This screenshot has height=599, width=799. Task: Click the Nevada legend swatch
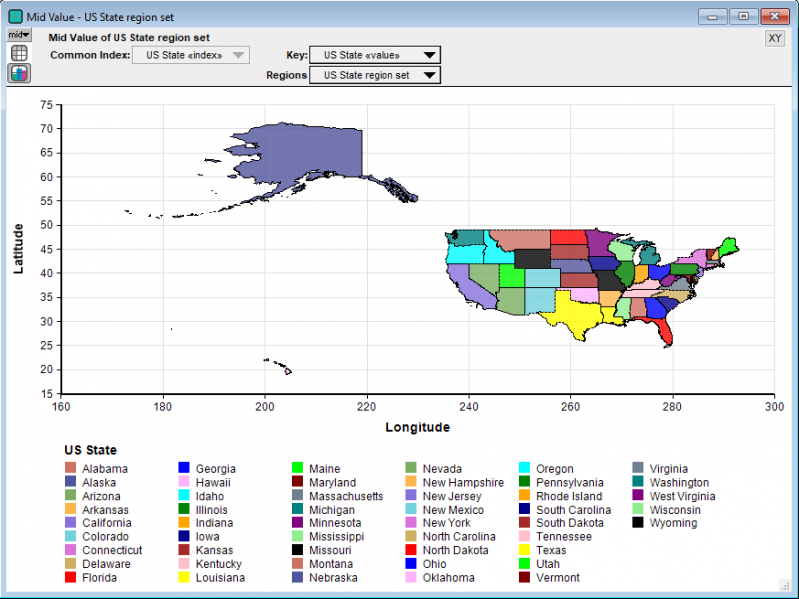[411, 468]
